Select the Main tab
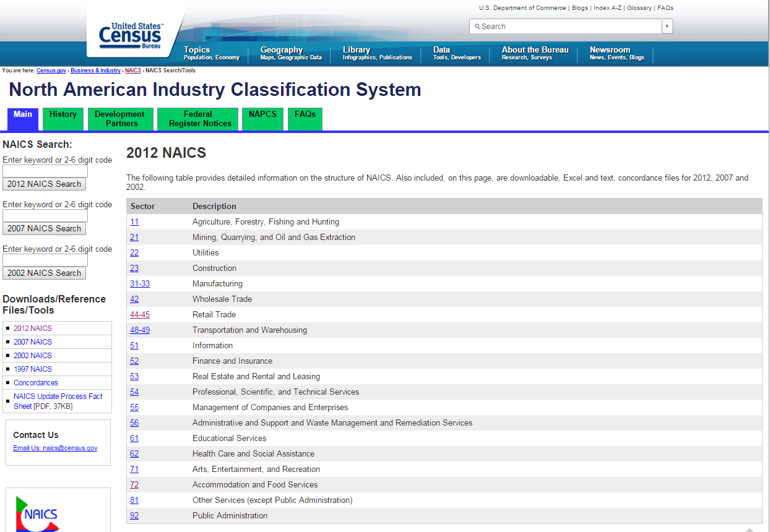Image resolution: width=770 pixels, height=532 pixels. (x=23, y=119)
